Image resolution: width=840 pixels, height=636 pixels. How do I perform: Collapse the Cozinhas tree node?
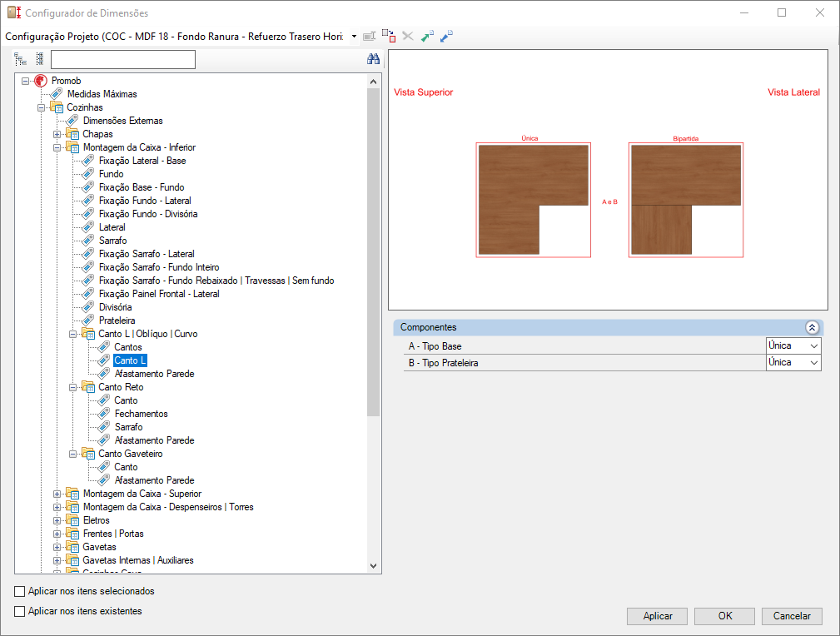tap(42, 107)
